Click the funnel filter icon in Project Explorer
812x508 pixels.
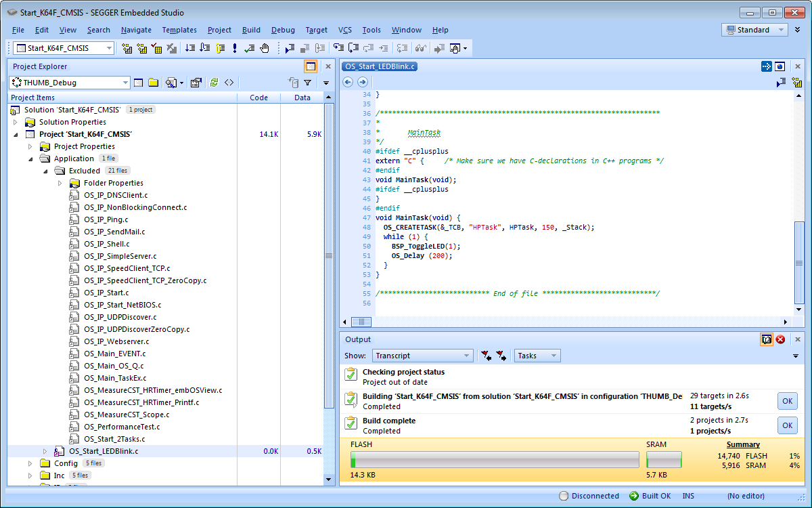(308, 83)
